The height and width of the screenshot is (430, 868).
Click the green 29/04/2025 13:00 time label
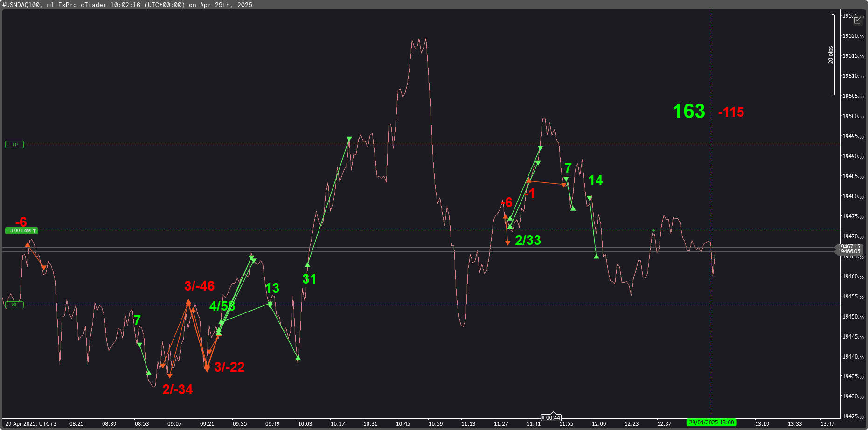click(x=711, y=423)
